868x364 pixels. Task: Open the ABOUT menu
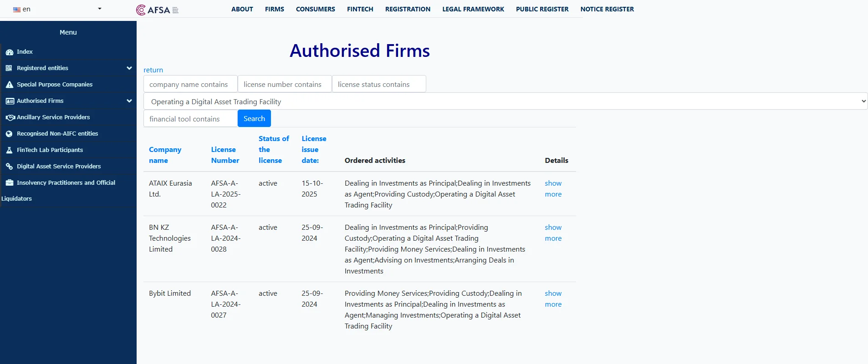(x=242, y=9)
